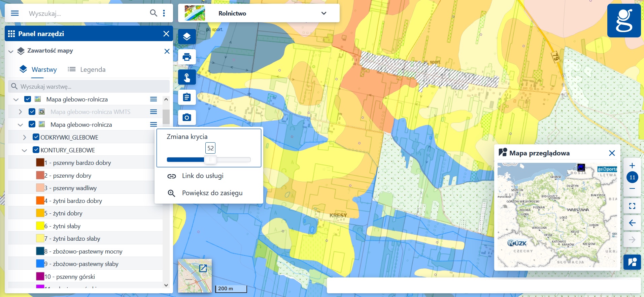Click the print map icon
This screenshot has height=297, width=644.
pyautogui.click(x=187, y=57)
